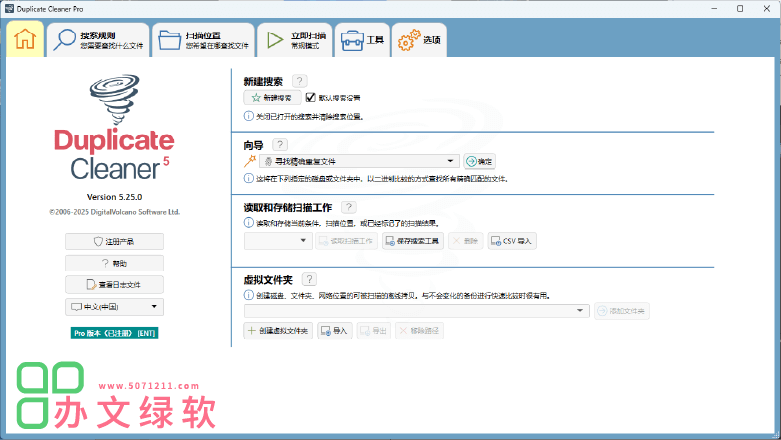781x440 pixels.
Task: Click the toolbox icon
Action: (352, 40)
